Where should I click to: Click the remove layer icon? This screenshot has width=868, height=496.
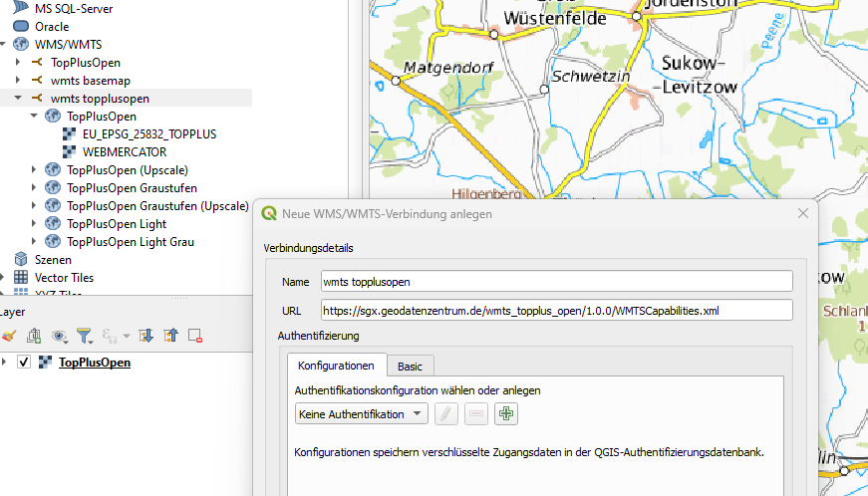(195, 336)
